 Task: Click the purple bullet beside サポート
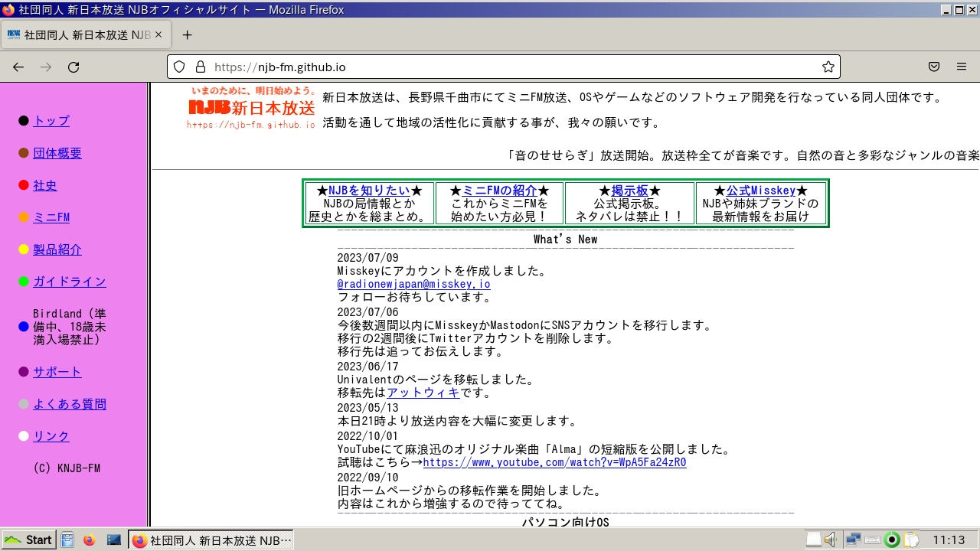point(24,372)
